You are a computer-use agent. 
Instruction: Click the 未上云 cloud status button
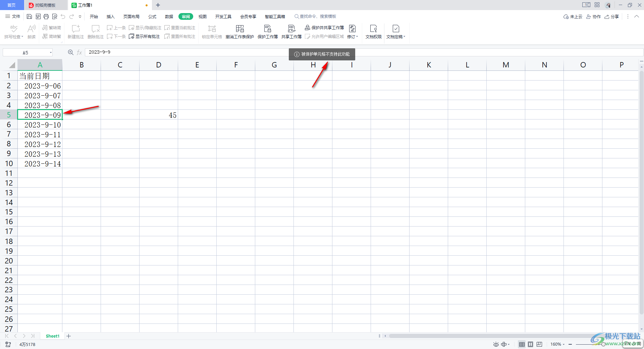click(573, 16)
